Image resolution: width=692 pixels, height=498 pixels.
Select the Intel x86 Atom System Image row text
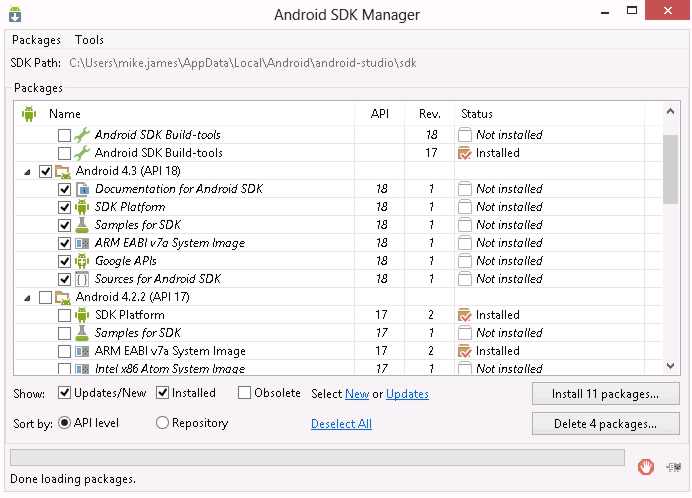click(170, 369)
